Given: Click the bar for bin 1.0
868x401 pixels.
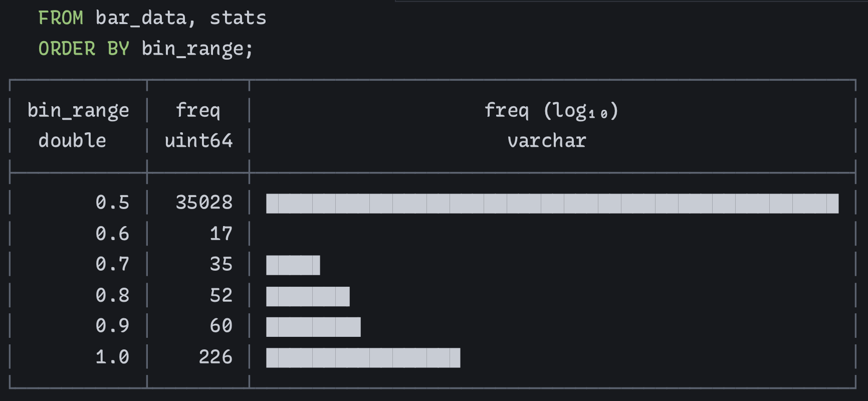Looking at the screenshot, I should [363, 358].
